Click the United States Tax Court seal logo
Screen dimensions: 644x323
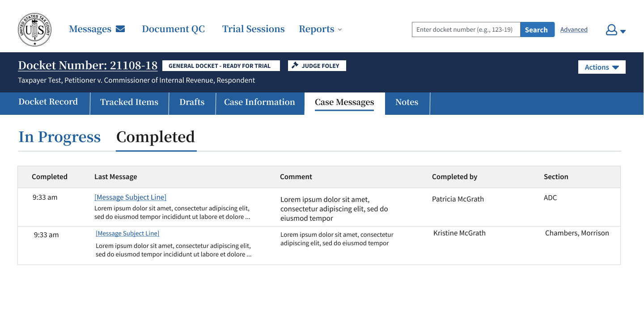34,30
